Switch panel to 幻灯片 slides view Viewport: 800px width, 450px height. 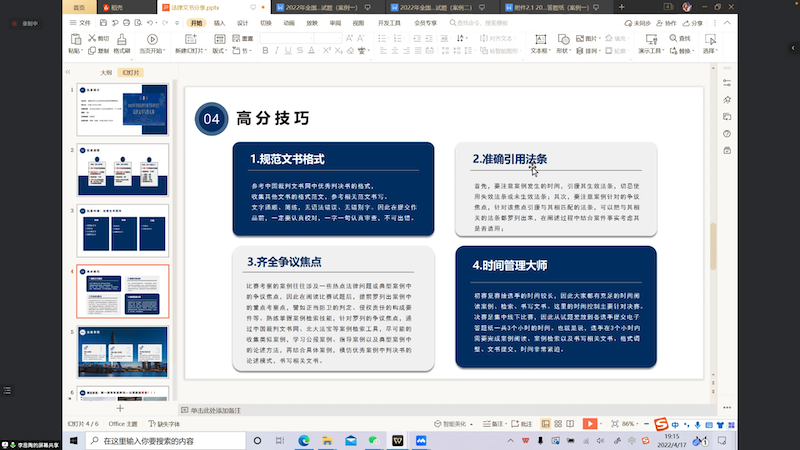click(130, 73)
